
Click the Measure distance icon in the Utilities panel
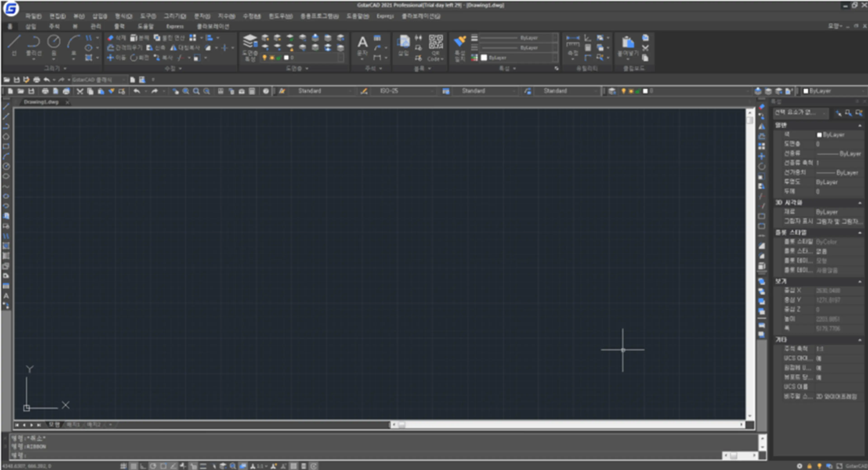(x=573, y=42)
